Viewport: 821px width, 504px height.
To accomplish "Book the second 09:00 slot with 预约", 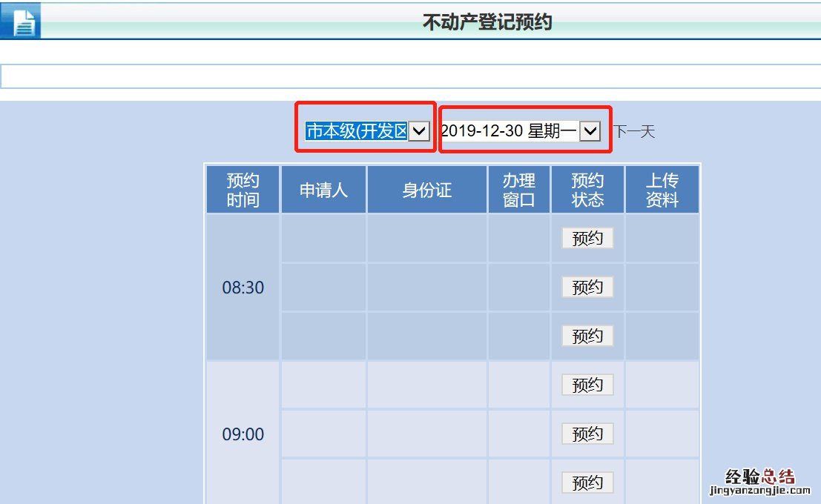I will 587,434.
